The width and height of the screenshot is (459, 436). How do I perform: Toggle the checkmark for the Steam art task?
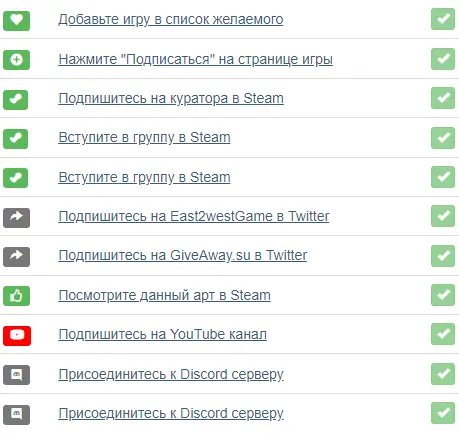point(443,295)
